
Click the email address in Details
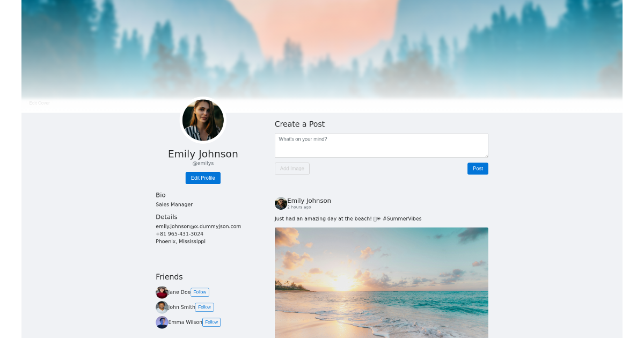[x=199, y=226]
